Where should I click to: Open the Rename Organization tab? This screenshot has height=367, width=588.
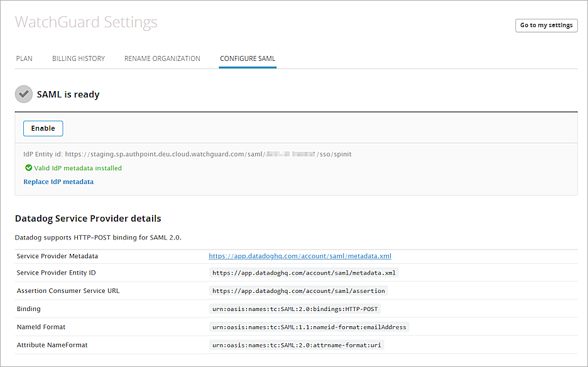[x=162, y=58]
